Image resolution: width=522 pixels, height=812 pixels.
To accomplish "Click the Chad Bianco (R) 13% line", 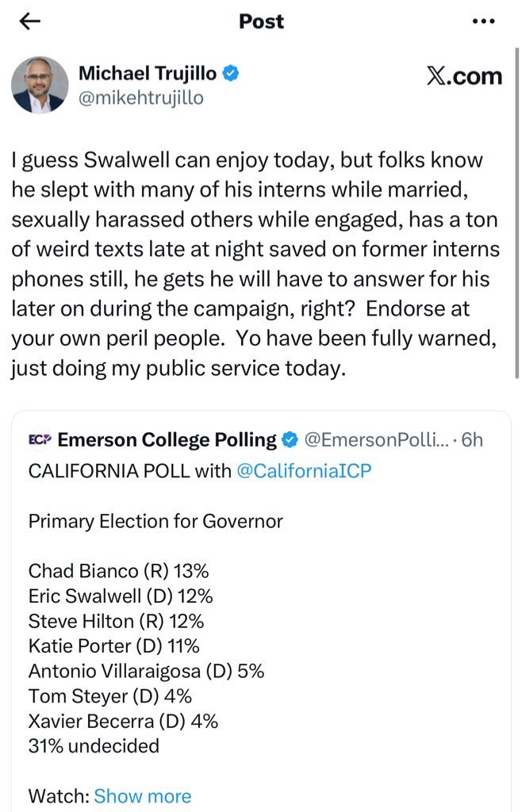I will tap(118, 571).
